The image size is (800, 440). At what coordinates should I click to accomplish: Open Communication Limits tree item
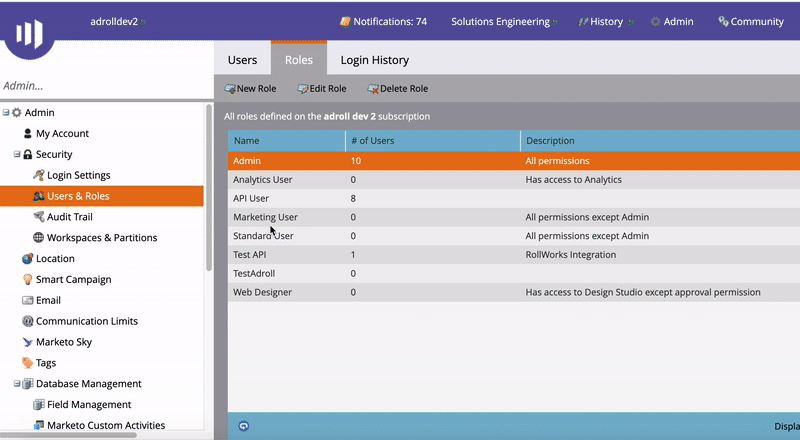click(x=87, y=321)
